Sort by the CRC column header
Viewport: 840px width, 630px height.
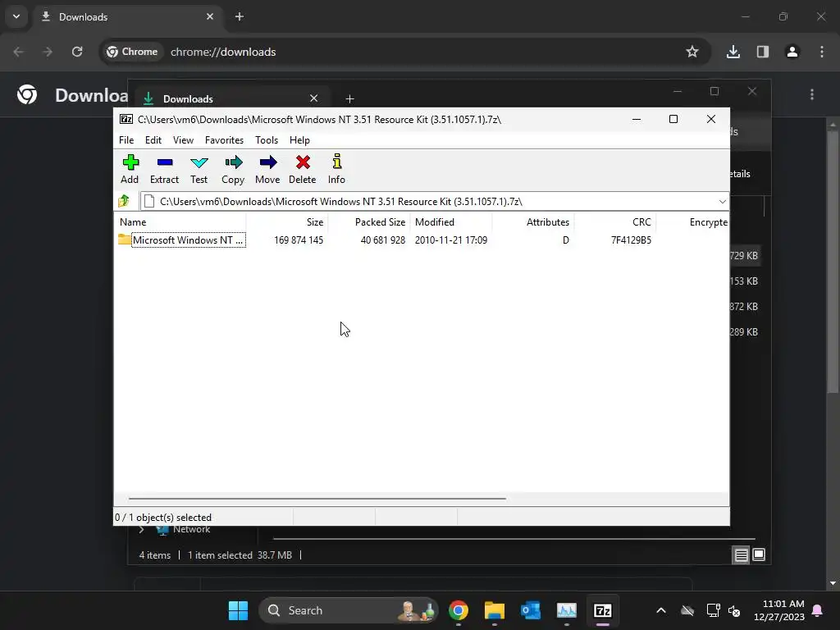tap(615, 221)
